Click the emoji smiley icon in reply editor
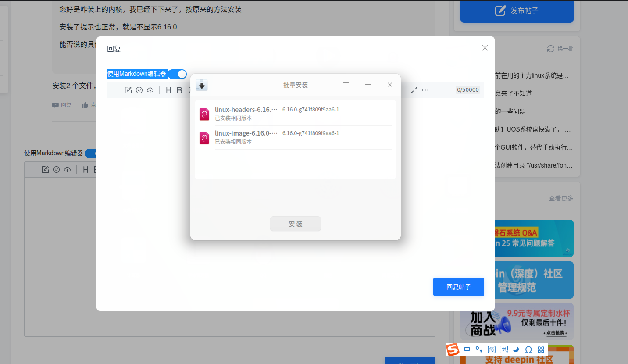Screen dimensions: 628x364 [139, 90]
